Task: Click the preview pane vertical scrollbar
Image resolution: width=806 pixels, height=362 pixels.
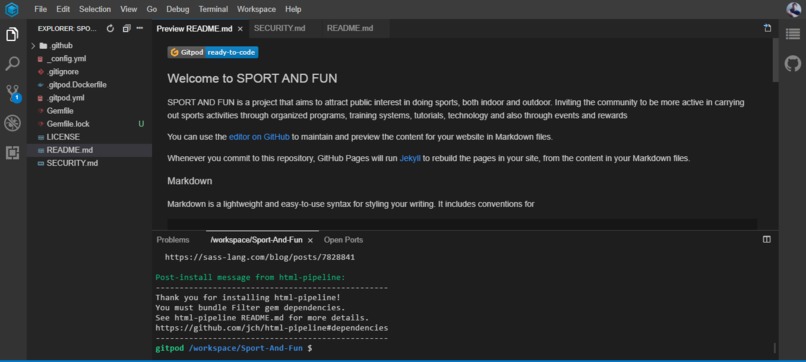Action: tap(775, 60)
